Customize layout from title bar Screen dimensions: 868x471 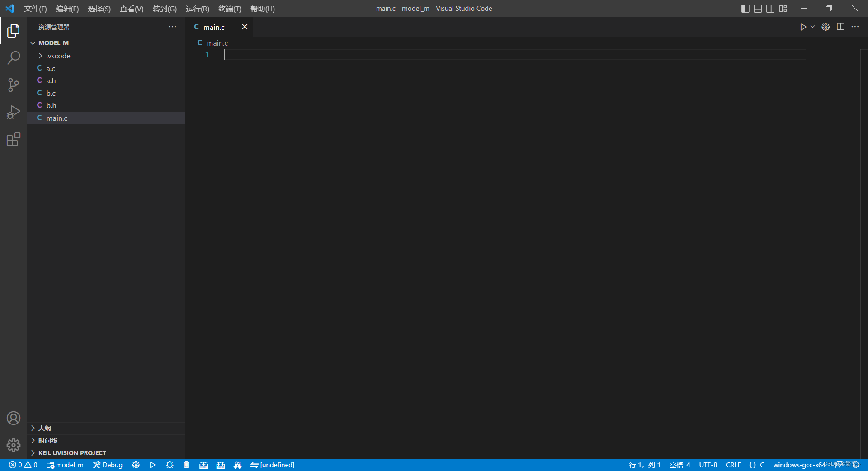tap(783, 9)
